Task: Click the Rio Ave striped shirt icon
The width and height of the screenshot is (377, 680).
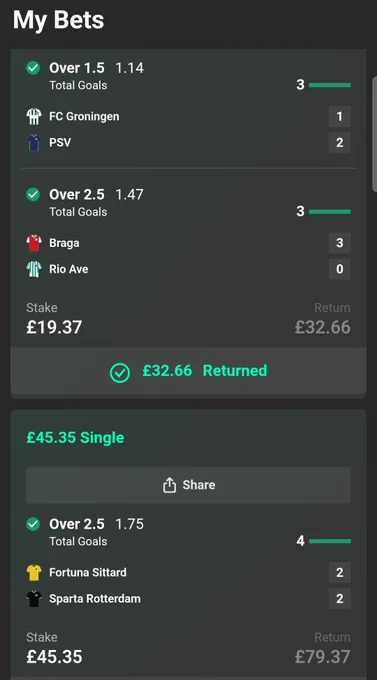Action: 33,269
